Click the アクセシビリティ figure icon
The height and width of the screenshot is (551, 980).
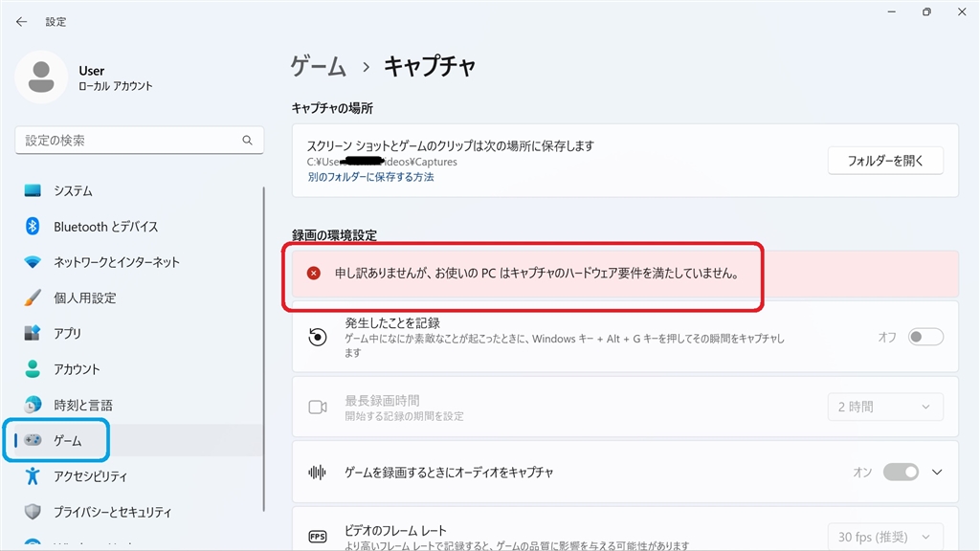[33, 476]
